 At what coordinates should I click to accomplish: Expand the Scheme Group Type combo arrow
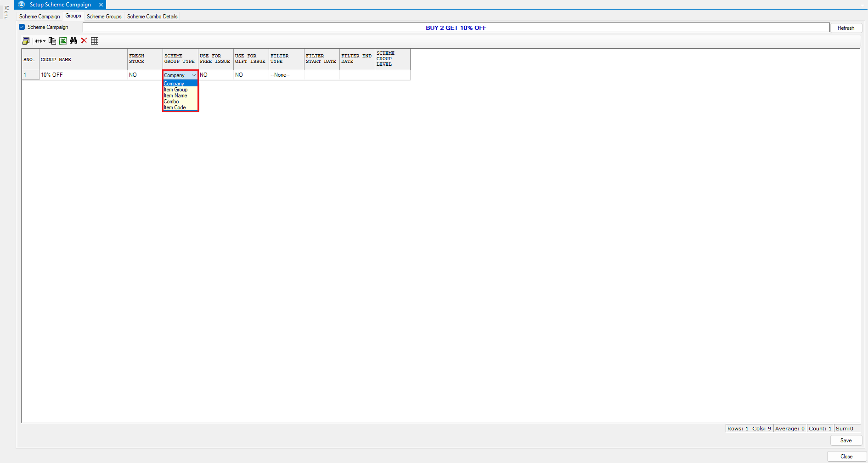[x=193, y=75]
